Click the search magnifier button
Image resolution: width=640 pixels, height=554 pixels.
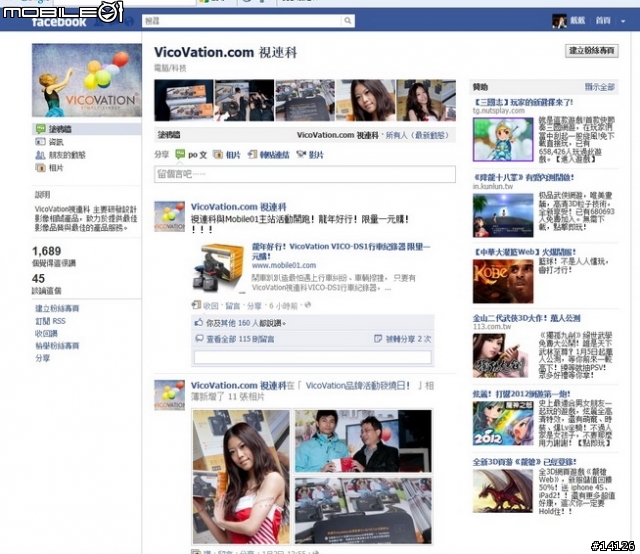[x=347, y=20]
